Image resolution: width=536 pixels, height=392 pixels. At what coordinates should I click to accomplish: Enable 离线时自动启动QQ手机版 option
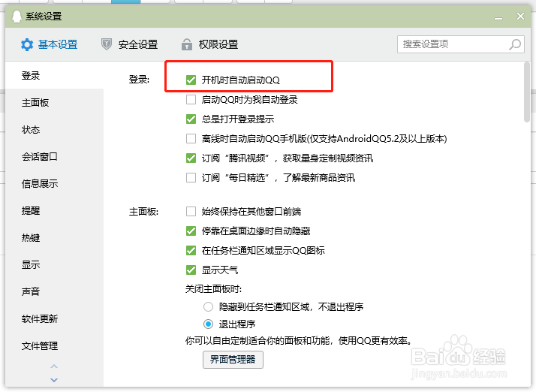pyautogui.click(x=191, y=138)
